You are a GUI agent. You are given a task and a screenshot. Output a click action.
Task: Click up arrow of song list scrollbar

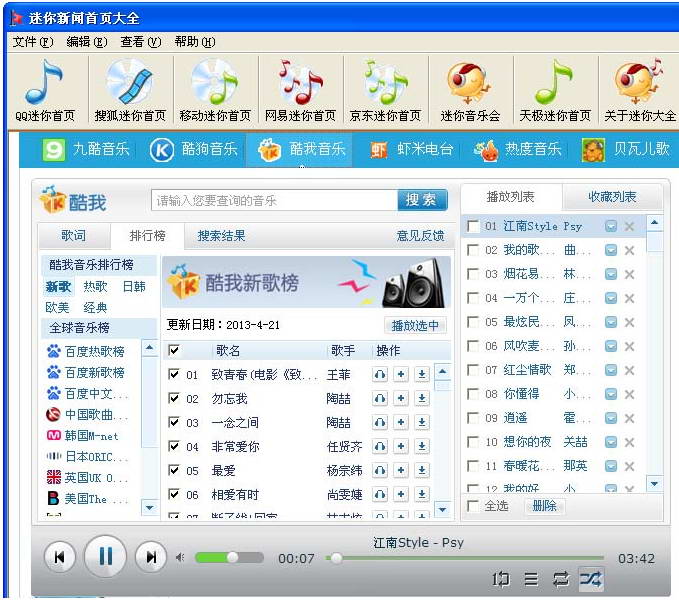click(442, 372)
